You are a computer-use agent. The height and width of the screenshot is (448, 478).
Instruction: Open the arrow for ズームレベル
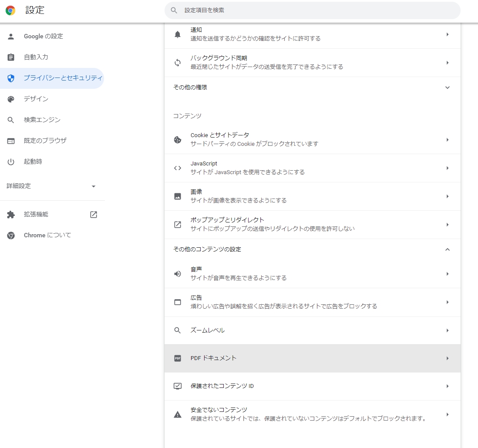point(447,330)
